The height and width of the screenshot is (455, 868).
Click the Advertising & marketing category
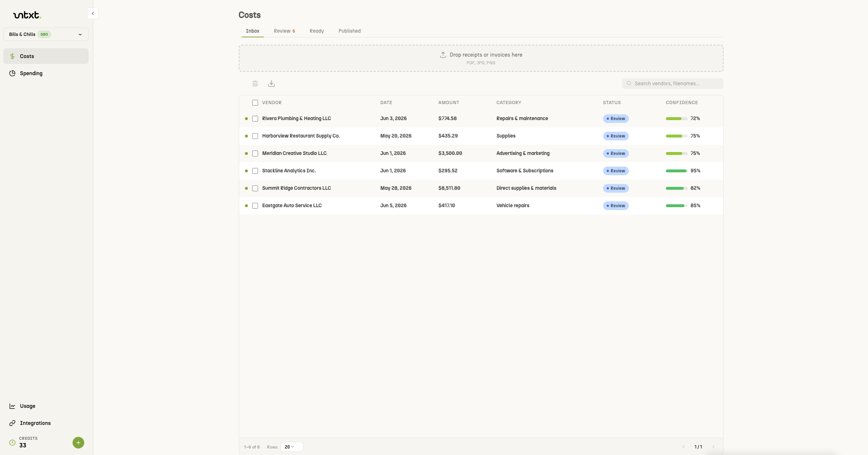523,153
